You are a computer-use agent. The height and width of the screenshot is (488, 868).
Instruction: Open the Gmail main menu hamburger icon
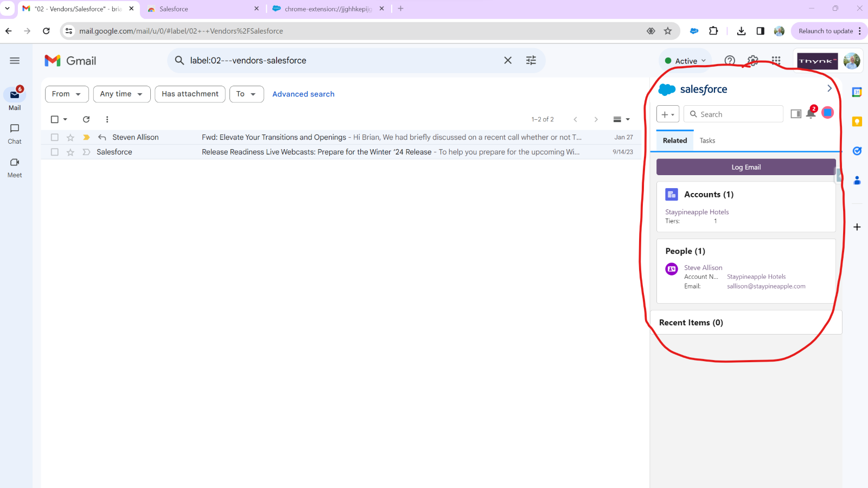click(15, 61)
